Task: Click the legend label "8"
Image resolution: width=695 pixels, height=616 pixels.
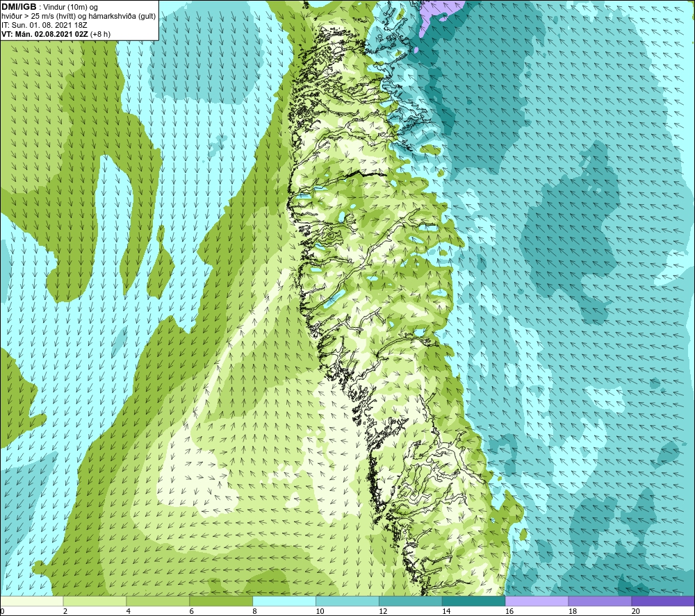Action: point(255,611)
